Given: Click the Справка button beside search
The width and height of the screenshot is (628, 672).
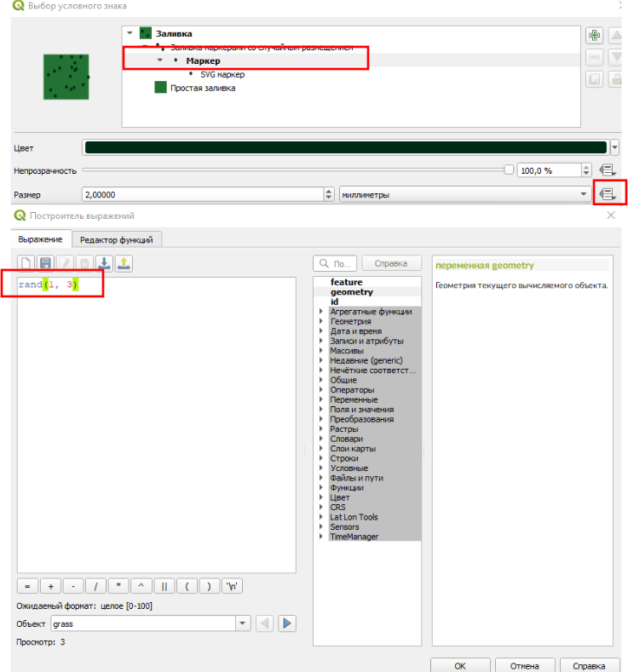Looking at the screenshot, I should [391, 263].
